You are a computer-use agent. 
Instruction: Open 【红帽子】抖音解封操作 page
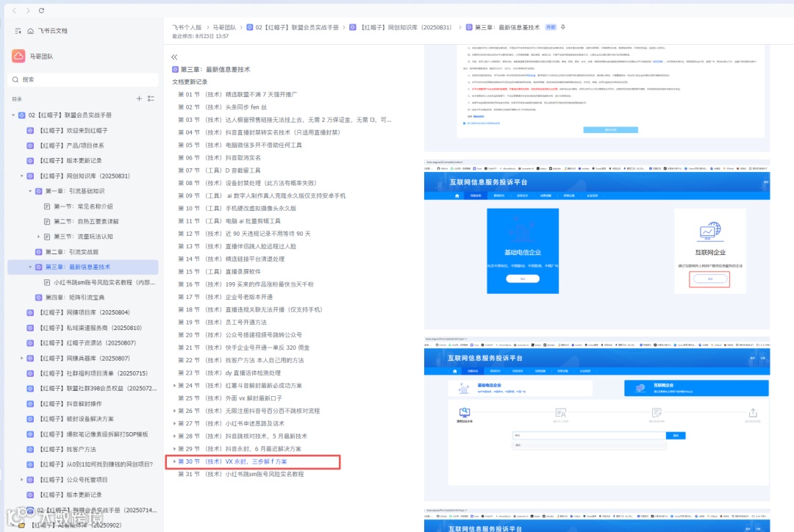point(71,404)
